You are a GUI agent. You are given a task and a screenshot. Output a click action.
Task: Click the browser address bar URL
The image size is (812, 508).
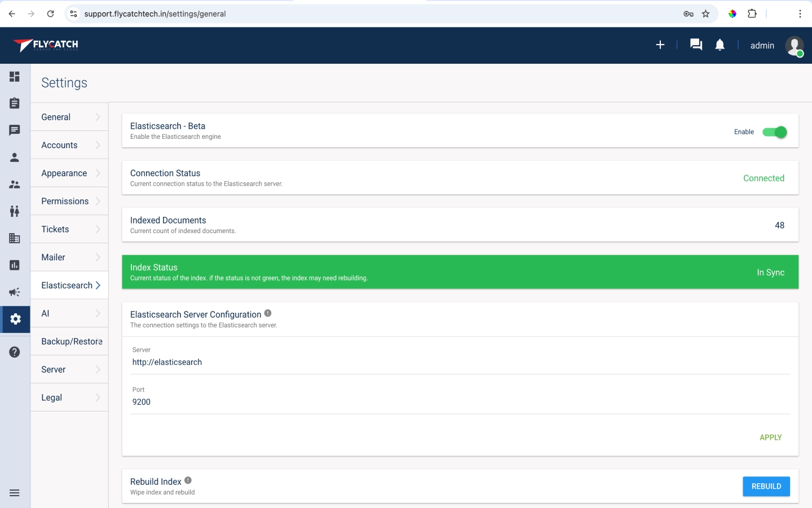pos(155,14)
